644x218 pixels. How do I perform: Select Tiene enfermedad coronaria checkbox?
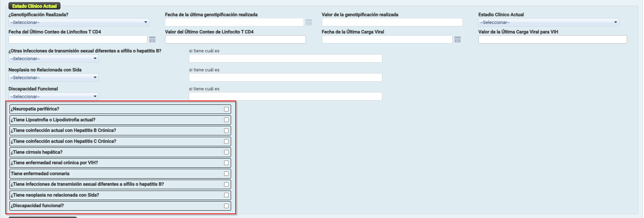point(226,174)
